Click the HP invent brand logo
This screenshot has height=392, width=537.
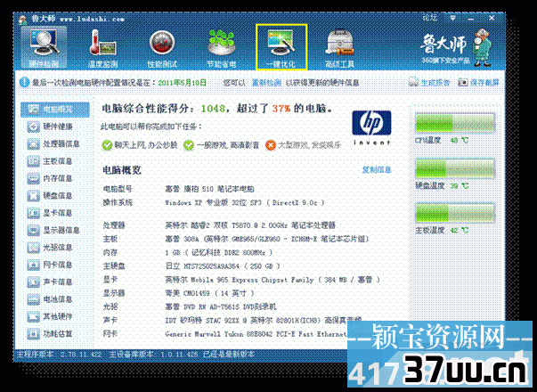coord(371,127)
